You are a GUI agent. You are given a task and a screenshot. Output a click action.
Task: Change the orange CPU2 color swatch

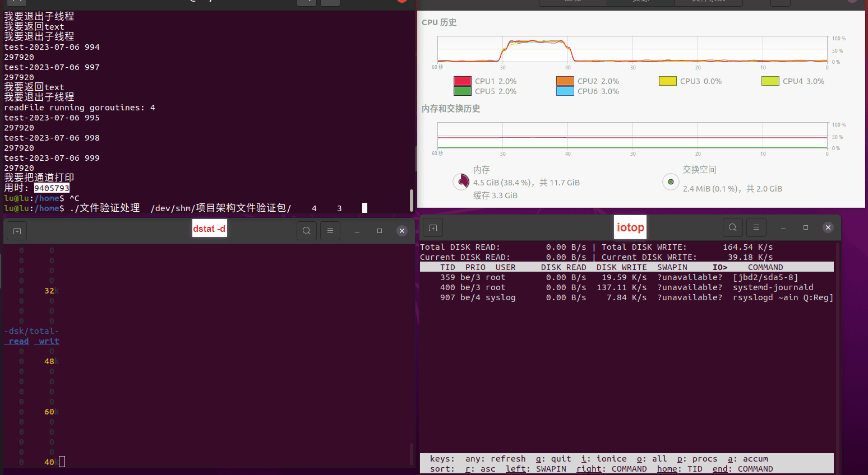tap(565, 81)
